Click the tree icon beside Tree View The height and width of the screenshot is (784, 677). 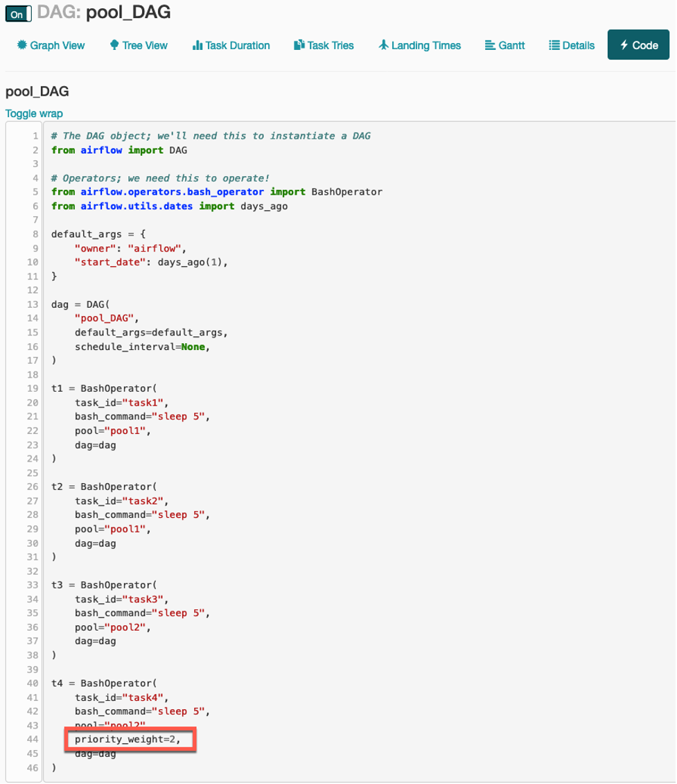coord(114,45)
